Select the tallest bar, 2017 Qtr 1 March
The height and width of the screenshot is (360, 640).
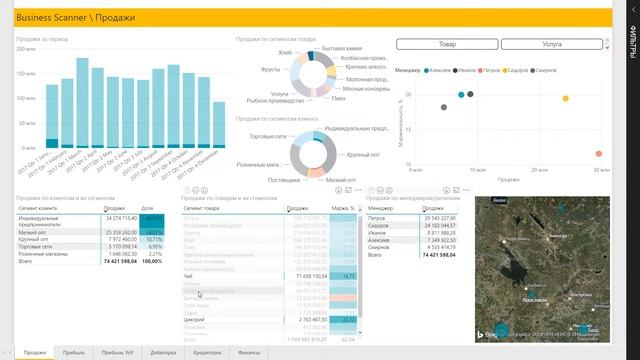tap(82, 102)
